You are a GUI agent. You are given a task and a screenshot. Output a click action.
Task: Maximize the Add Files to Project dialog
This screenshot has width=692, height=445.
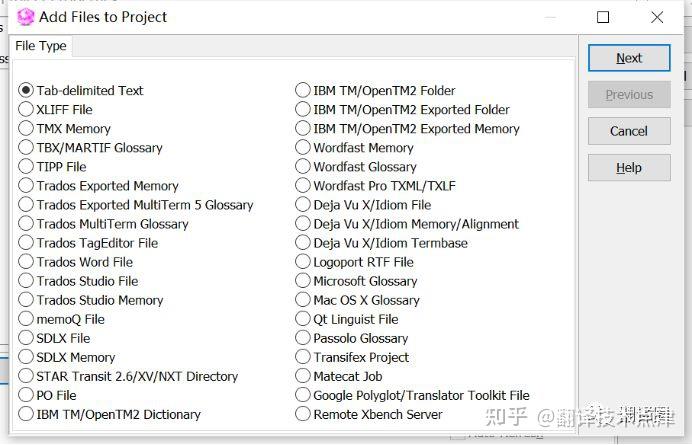click(x=603, y=17)
